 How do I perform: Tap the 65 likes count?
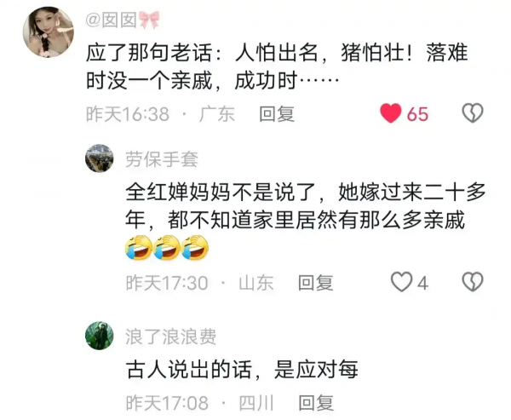[x=417, y=114]
